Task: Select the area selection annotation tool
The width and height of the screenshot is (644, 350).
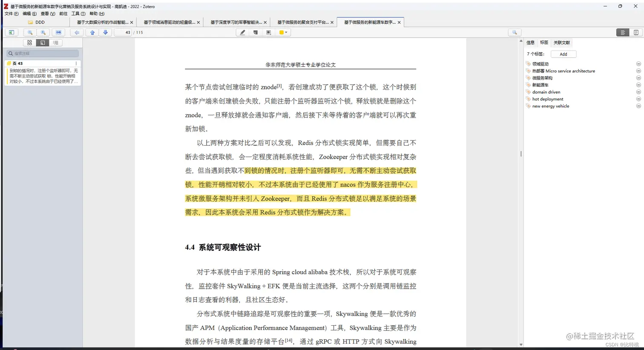Action: click(x=268, y=32)
